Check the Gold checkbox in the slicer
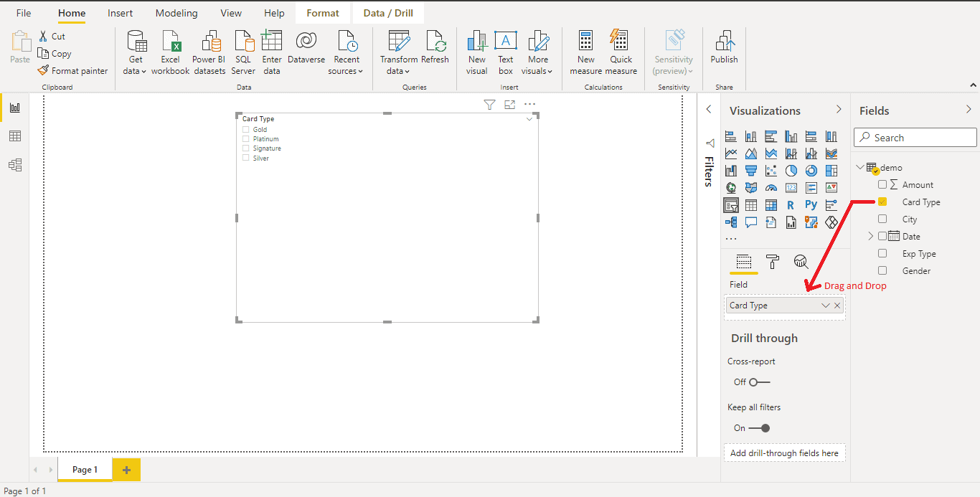Image resolution: width=980 pixels, height=497 pixels. 246,130
